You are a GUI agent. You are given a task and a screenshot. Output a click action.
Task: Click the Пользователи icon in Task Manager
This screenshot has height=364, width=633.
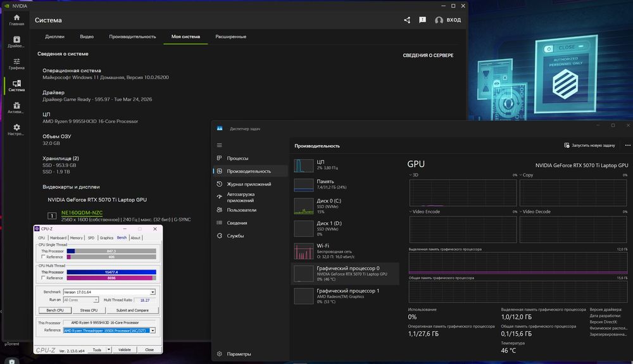click(x=219, y=210)
